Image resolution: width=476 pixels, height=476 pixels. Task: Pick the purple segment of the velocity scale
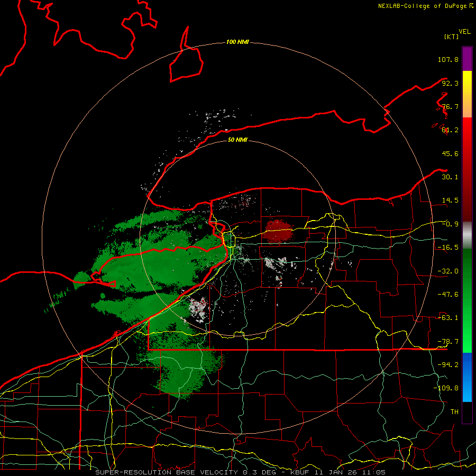467,59
